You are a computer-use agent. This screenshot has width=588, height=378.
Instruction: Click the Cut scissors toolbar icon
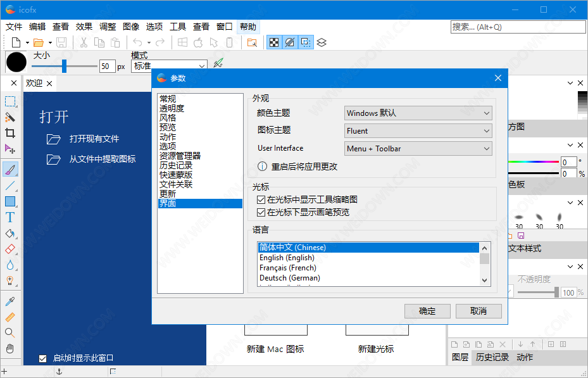(x=84, y=42)
